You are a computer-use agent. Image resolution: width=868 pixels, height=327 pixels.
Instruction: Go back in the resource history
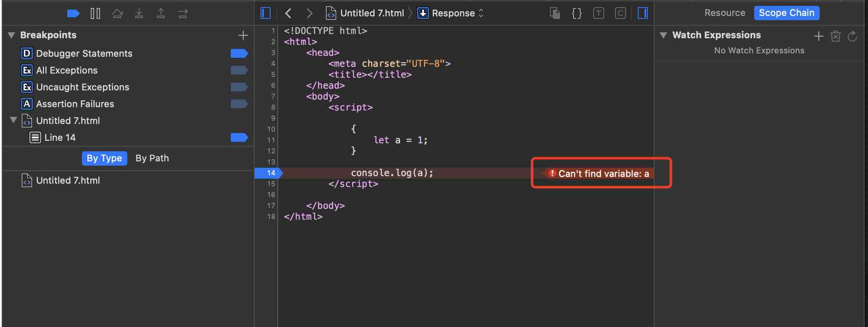288,13
